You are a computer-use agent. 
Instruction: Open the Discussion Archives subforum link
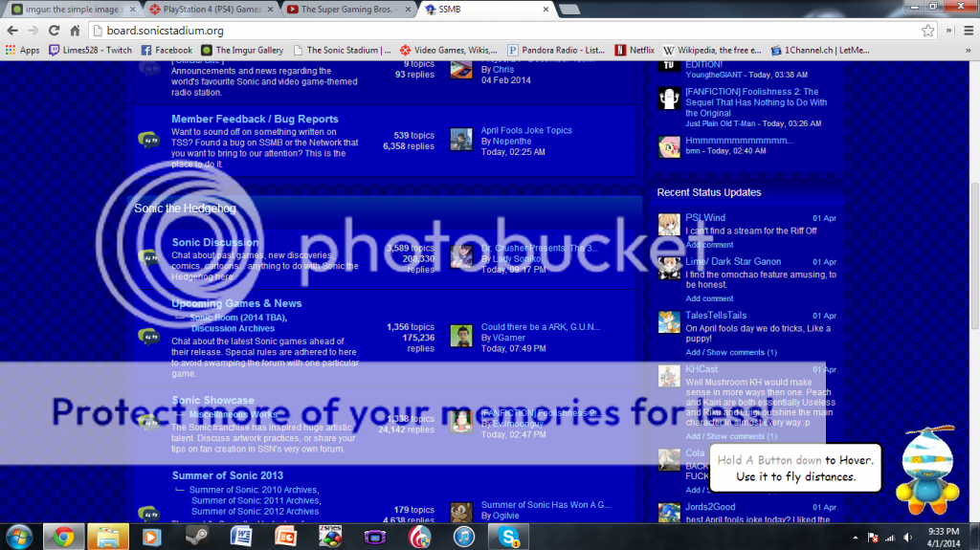click(x=233, y=328)
